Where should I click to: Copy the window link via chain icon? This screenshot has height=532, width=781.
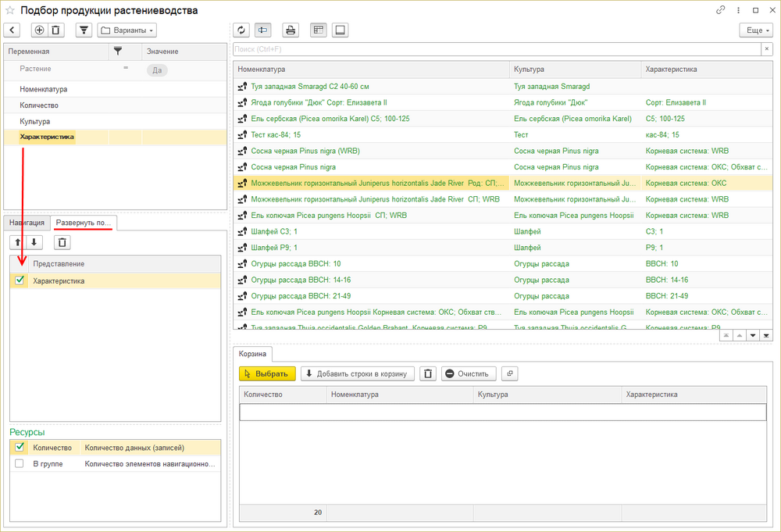pyautogui.click(x=720, y=10)
